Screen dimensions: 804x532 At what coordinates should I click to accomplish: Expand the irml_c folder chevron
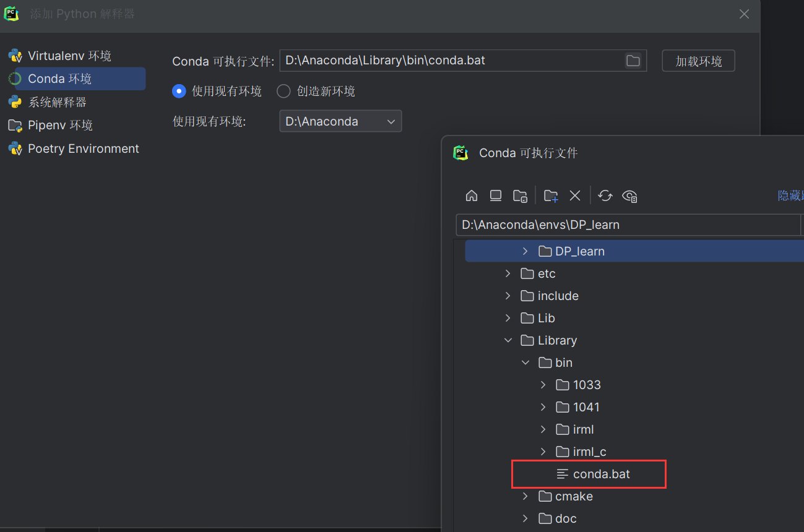(x=543, y=452)
